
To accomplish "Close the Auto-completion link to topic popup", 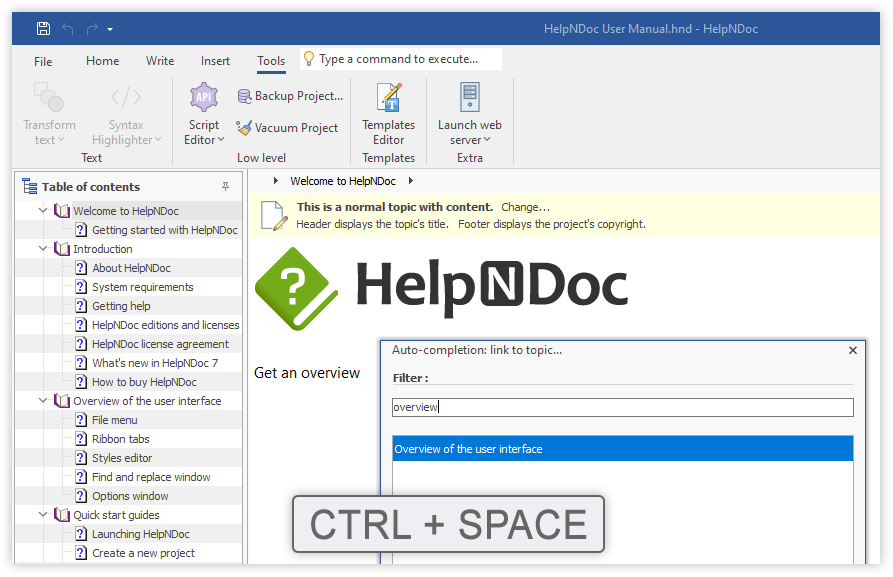I will pos(853,350).
